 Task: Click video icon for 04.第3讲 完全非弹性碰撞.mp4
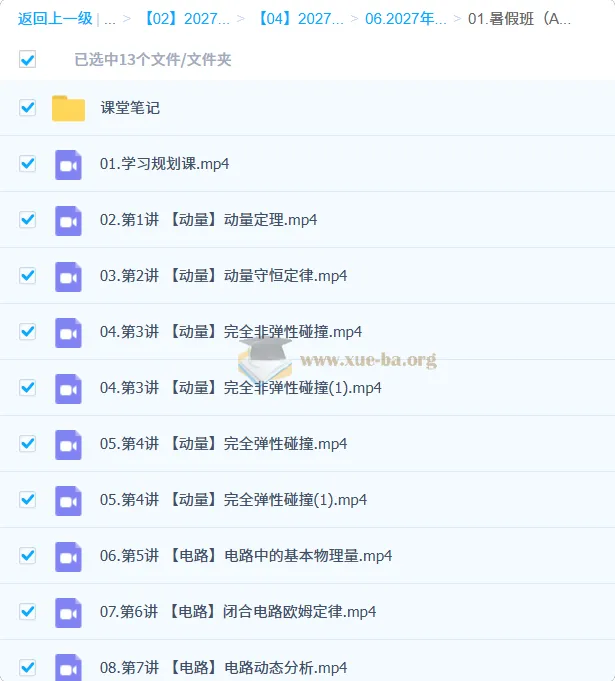(x=68, y=333)
